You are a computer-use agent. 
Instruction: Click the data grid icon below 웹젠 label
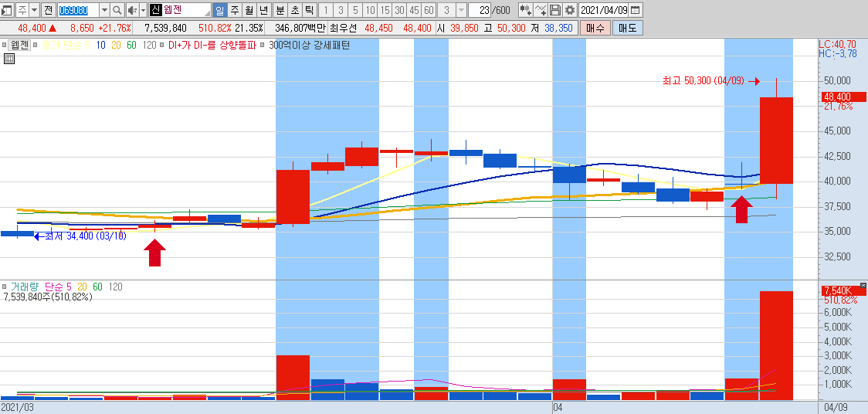8,59
